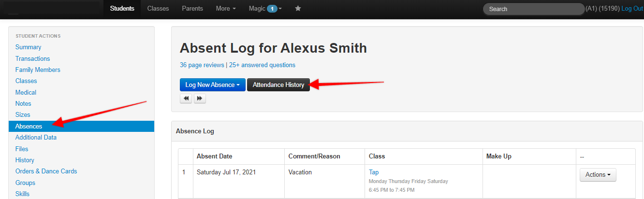Viewport: 644px width, 199px height.
Task: Go to next student with forward button
Action: pyautogui.click(x=200, y=99)
